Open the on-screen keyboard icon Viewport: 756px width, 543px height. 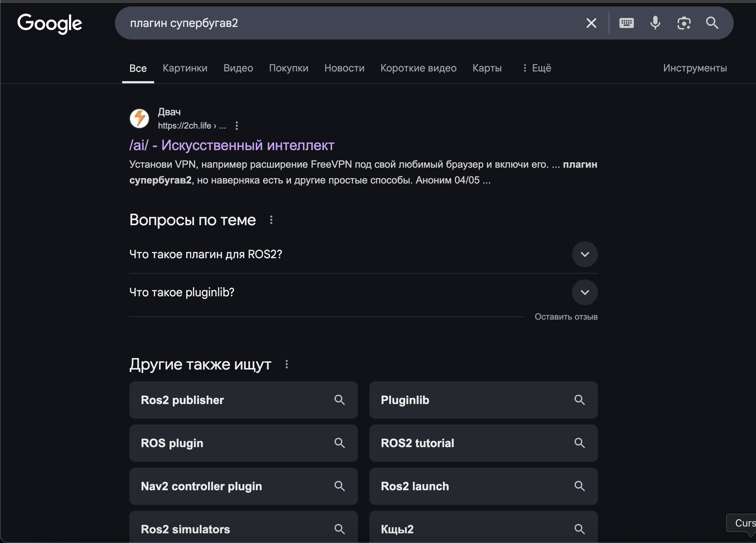coord(626,23)
